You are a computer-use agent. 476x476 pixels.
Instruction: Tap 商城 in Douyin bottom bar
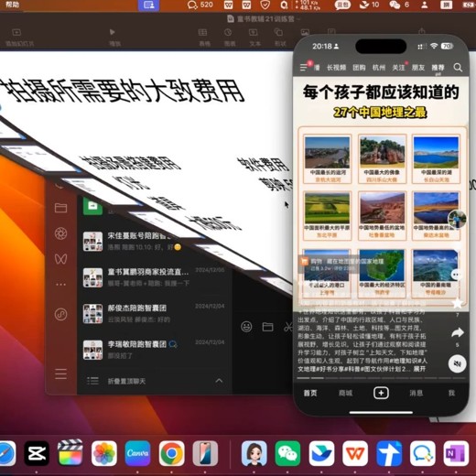tap(345, 393)
